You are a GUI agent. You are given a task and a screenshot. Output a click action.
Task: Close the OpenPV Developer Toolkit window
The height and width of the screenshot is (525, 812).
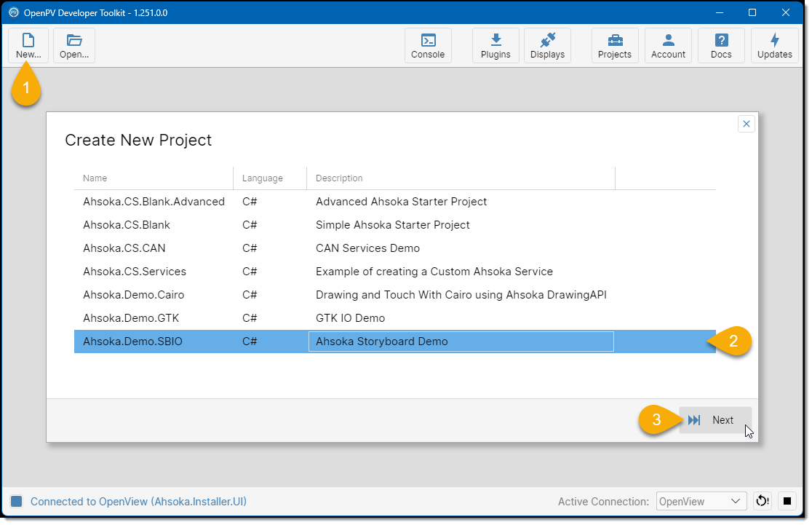(x=786, y=12)
